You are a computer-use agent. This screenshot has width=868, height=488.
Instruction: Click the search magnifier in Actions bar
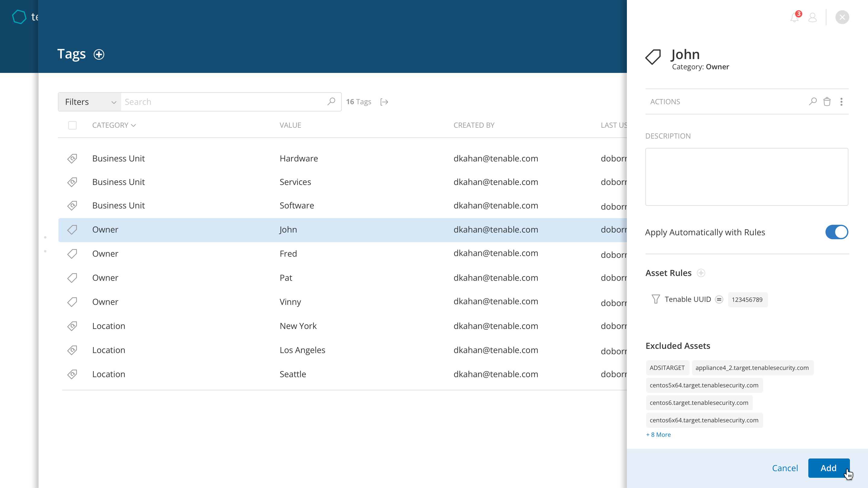[x=813, y=102]
